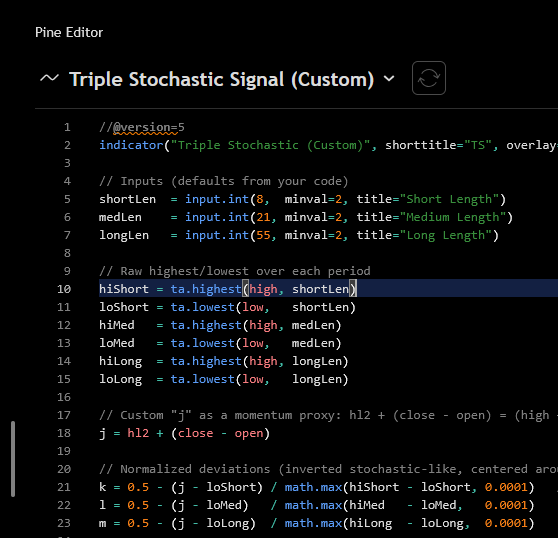Screen dimensions: 558x538
Task: Click the Triple Stochastic Signal (Custom) title
Action: click(221, 79)
